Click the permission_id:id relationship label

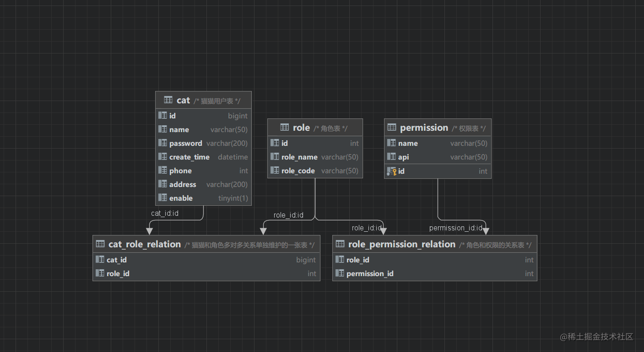(456, 228)
